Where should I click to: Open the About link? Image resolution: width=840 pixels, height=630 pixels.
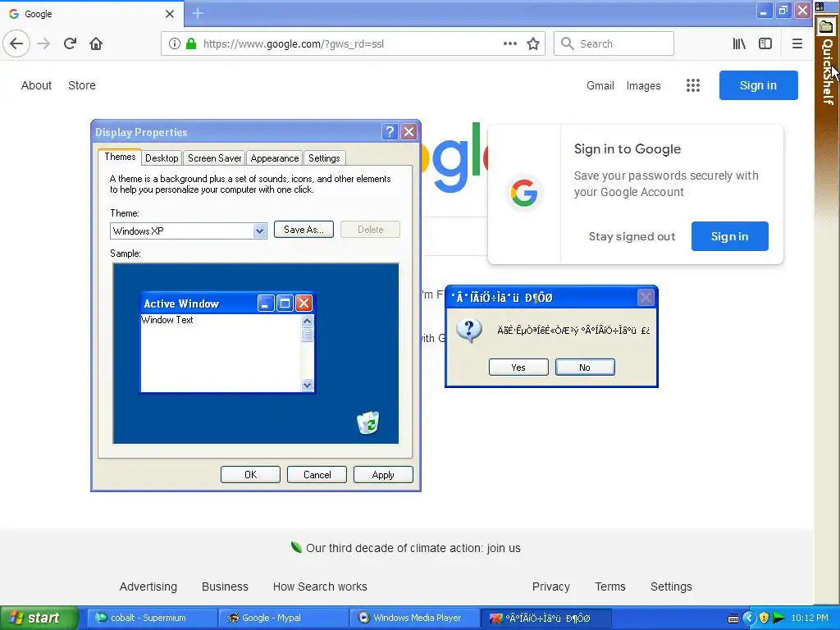pos(36,85)
